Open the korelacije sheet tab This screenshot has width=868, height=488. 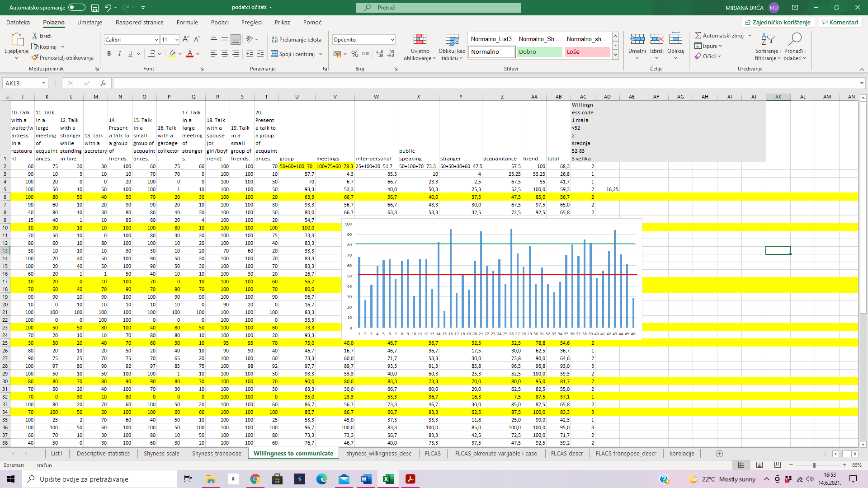[682, 453]
